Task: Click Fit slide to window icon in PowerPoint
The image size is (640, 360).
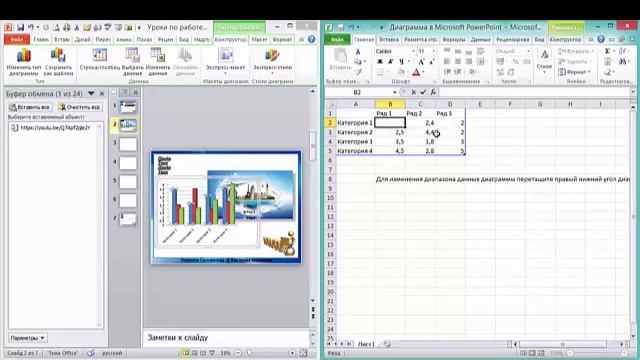Action: click(303, 353)
